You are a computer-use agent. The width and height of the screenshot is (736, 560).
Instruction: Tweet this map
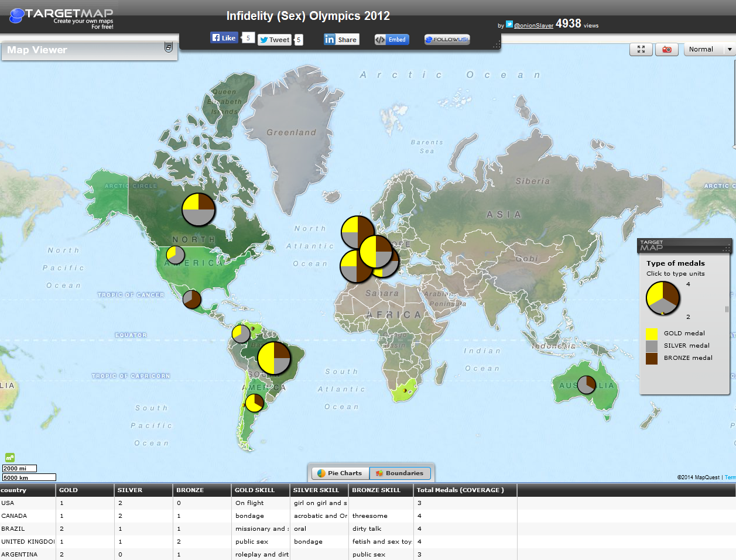pyautogui.click(x=275, y=40)
